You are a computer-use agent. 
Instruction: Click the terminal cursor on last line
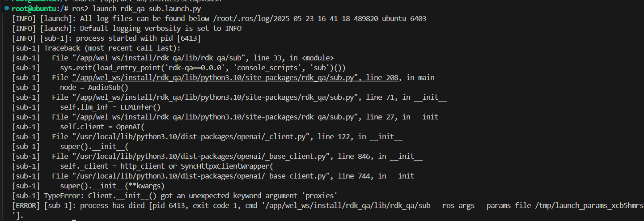[x=74, y=219]
